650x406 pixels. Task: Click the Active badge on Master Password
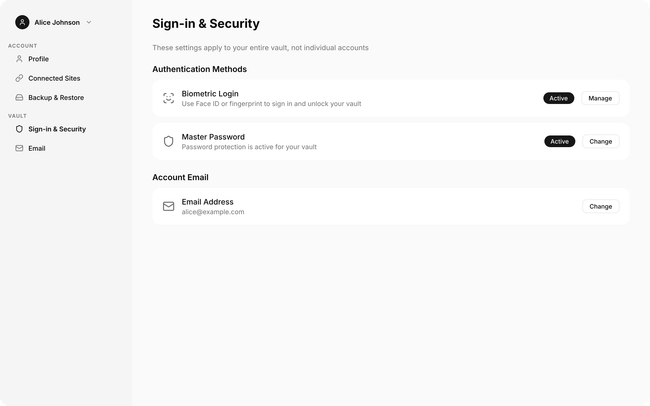click(559, 141)
